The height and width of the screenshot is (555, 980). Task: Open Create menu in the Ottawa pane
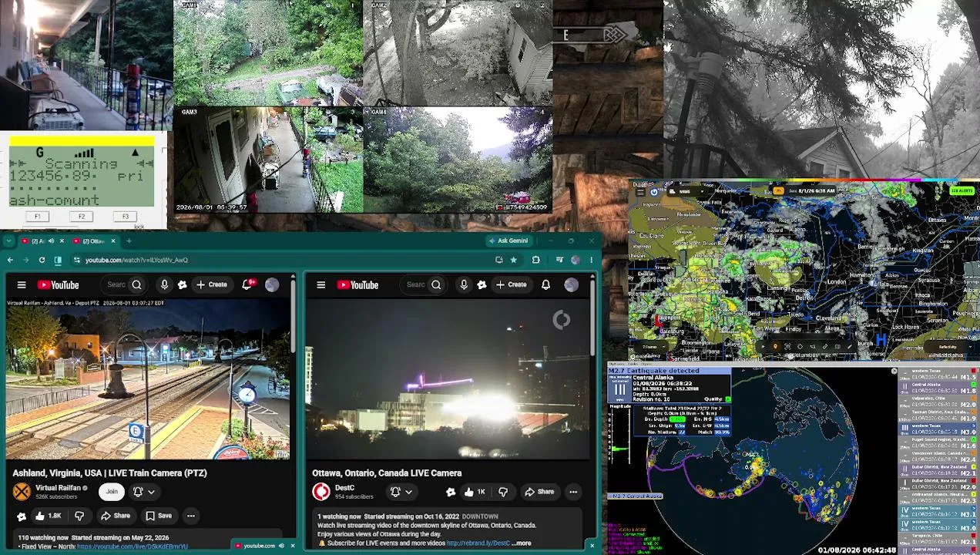tap(512, 285)
